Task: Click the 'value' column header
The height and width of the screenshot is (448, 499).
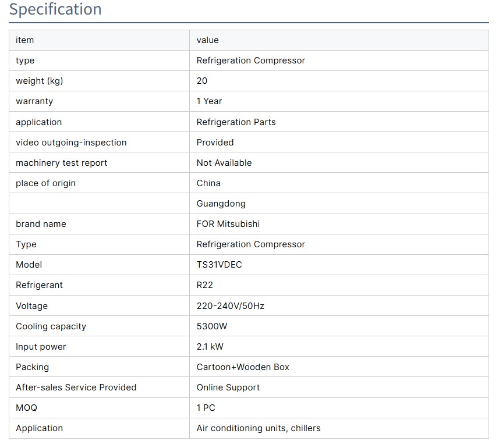Action: [x=207, y=40]
